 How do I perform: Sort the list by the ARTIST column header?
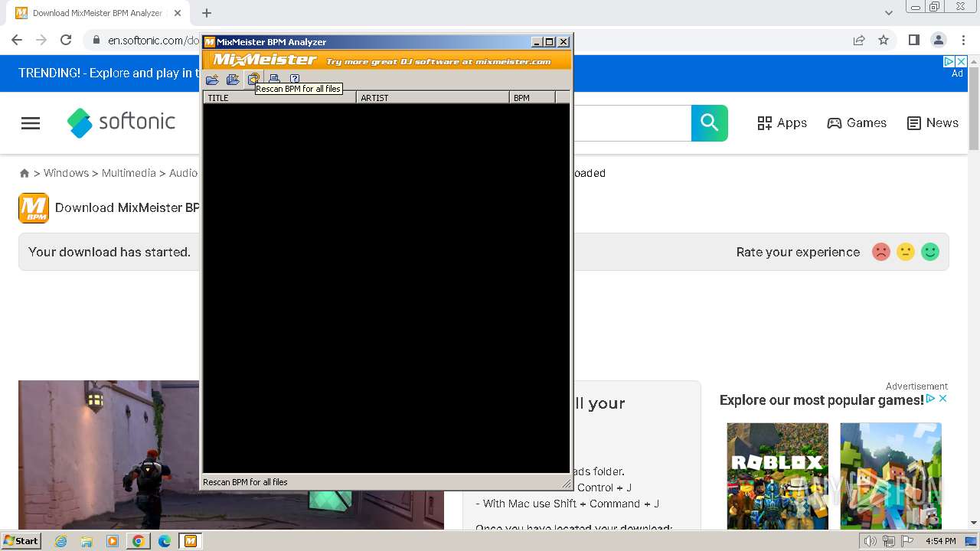coord(433,98)
